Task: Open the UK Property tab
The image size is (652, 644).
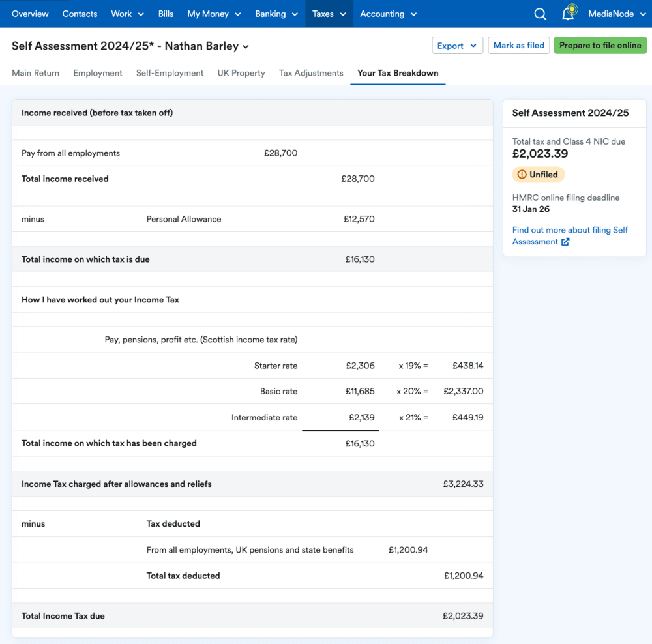Action: click(x=241, y=73)
